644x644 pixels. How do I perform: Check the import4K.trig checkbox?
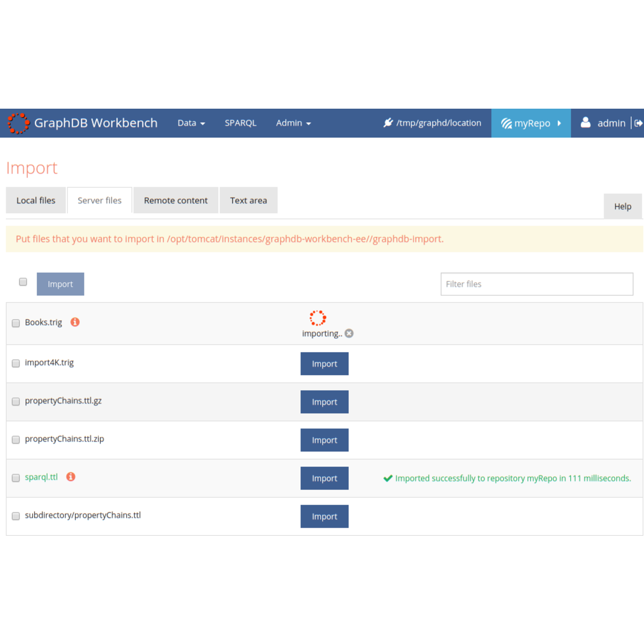click(16, 363)
